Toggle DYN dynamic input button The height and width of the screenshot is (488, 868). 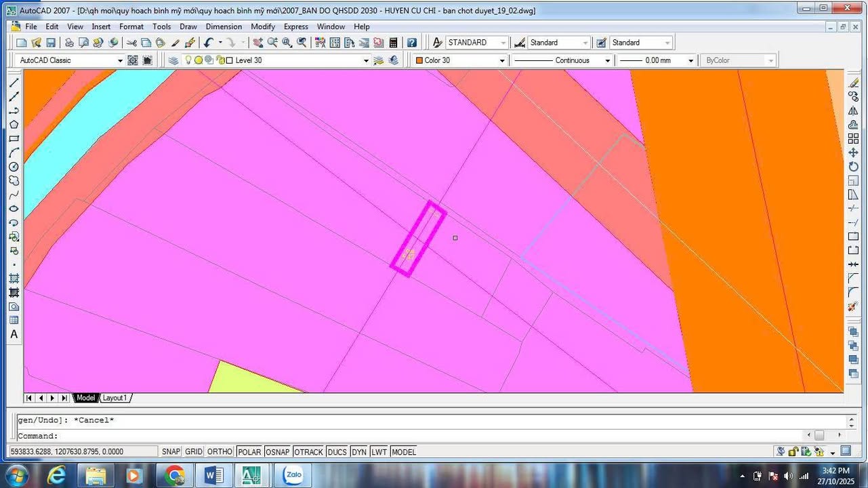coord(359,451)
